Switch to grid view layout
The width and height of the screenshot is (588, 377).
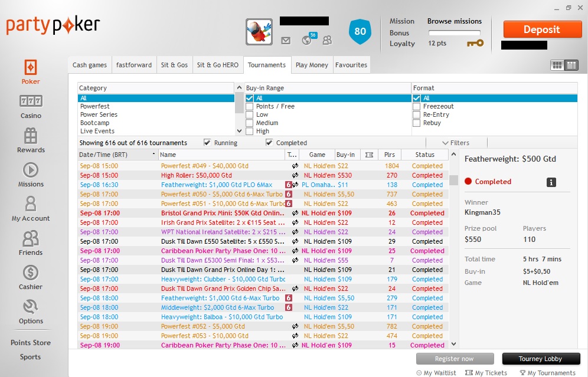557,65
